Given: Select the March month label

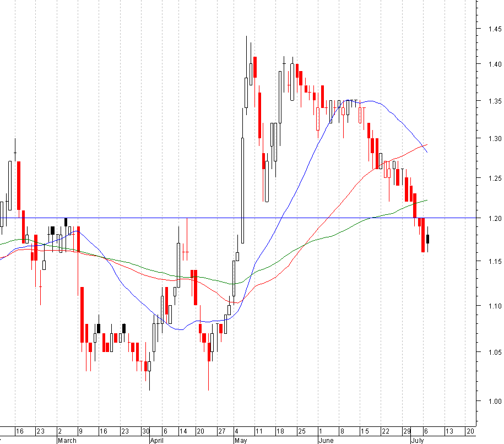Looking at the screenshot, I should point(67,441).
